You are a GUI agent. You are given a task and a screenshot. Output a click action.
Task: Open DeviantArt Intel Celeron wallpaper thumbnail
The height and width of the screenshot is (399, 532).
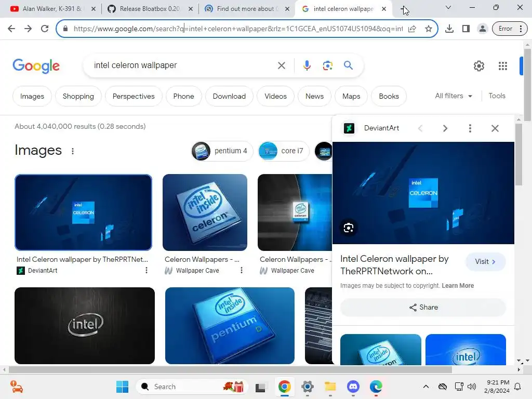point(83,212)
